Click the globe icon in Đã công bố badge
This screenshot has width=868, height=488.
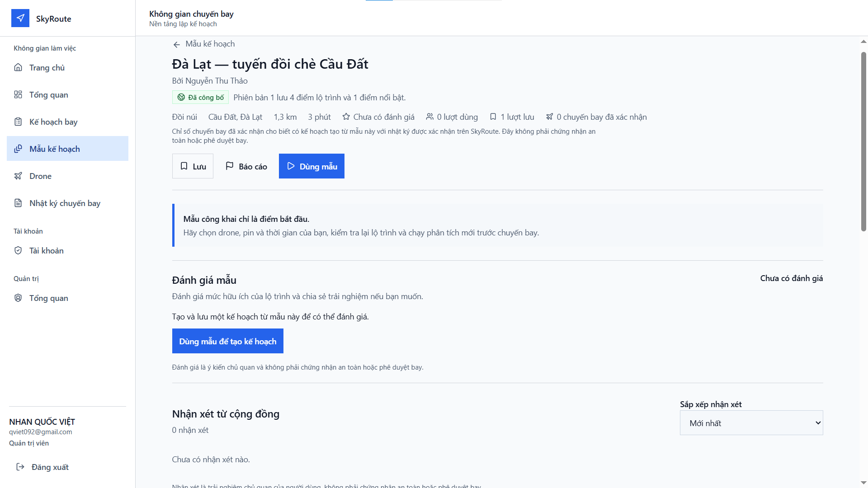tap(181, 97)
